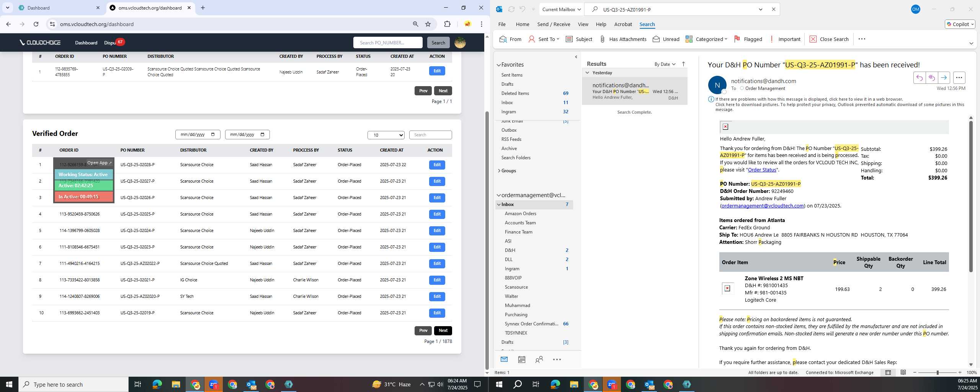Bookmark this page with star icon

428,24
